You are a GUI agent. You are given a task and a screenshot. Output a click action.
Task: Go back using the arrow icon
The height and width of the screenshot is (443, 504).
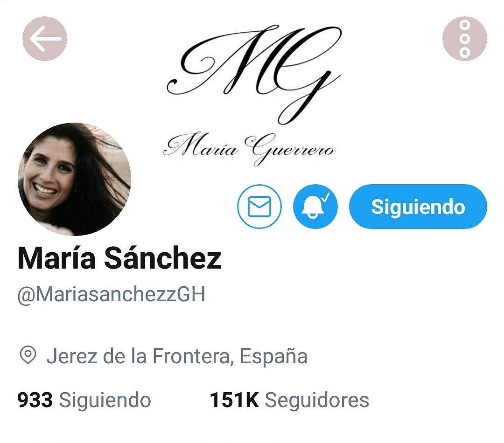tap(45, 39)
